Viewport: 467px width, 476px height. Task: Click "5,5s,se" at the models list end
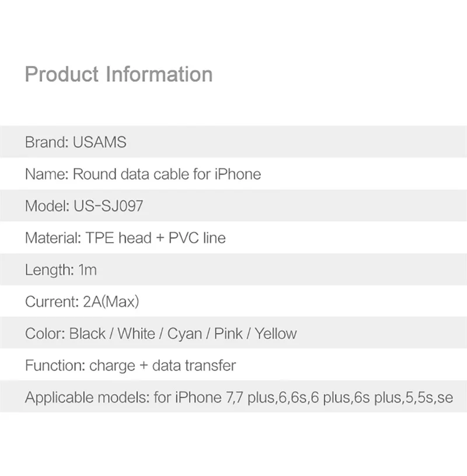tap(428, 398)
